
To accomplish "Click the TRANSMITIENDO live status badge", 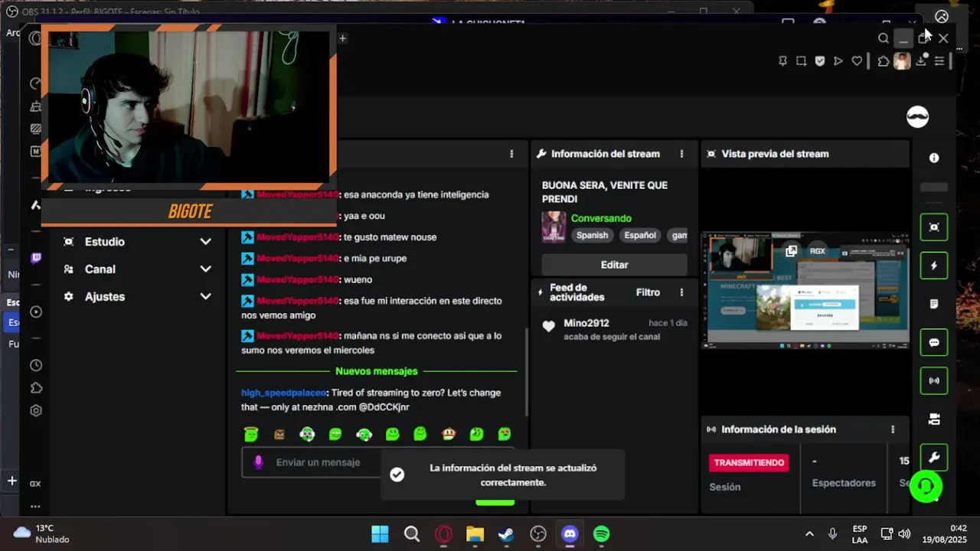I will coord(749,462).
